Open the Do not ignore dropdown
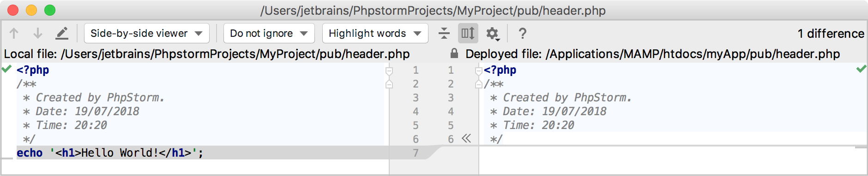 point(269,33)
